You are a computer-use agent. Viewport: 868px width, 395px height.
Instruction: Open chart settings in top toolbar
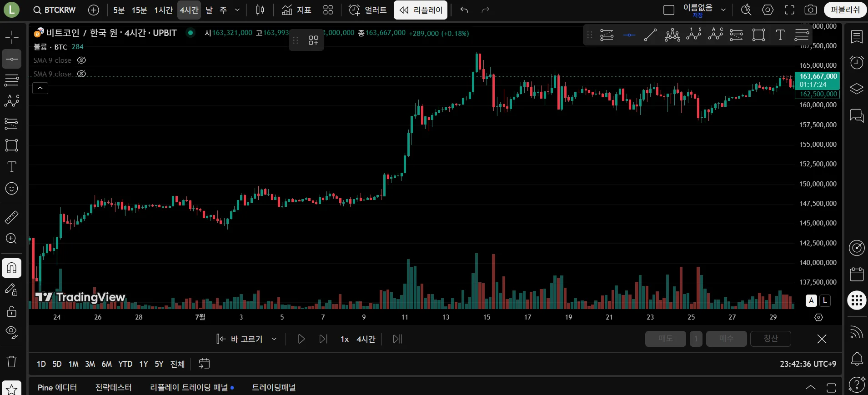[x=768, y=10]
